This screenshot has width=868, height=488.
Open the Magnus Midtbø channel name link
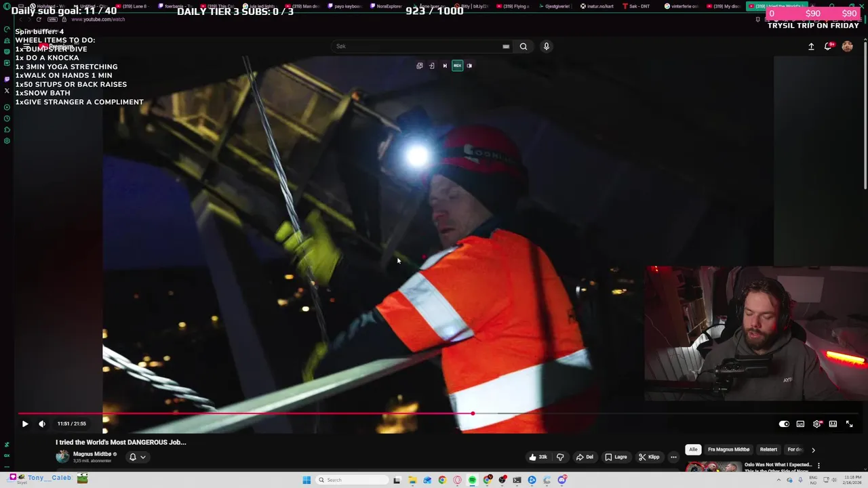[92, 454]
